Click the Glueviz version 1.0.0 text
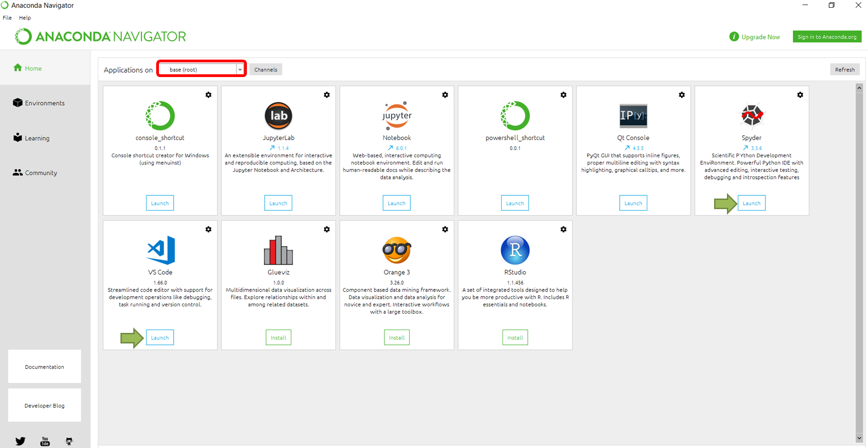 pos(278,283)
